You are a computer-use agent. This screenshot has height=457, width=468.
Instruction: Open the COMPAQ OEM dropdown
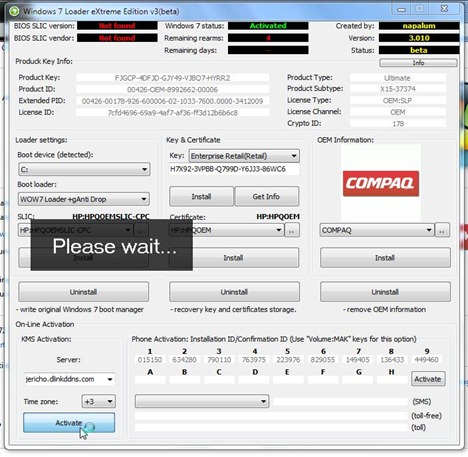pyautogui.click(x=377, y=230)
